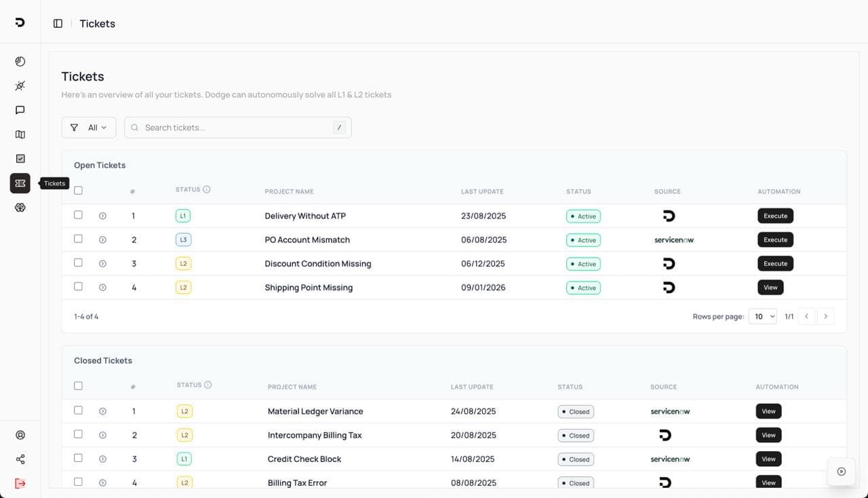The width and height of the screenshot is (868, 498).
Task: Click View for Shipping Point Missing ticket
Action: tap(770, 288)
